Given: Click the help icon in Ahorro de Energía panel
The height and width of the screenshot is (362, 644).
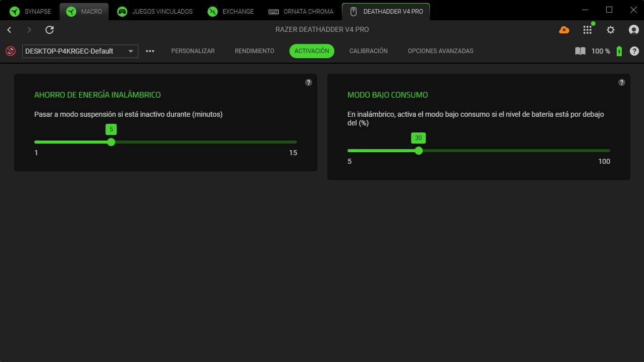Looking at the screenshot, I should [x=309, y=82].
